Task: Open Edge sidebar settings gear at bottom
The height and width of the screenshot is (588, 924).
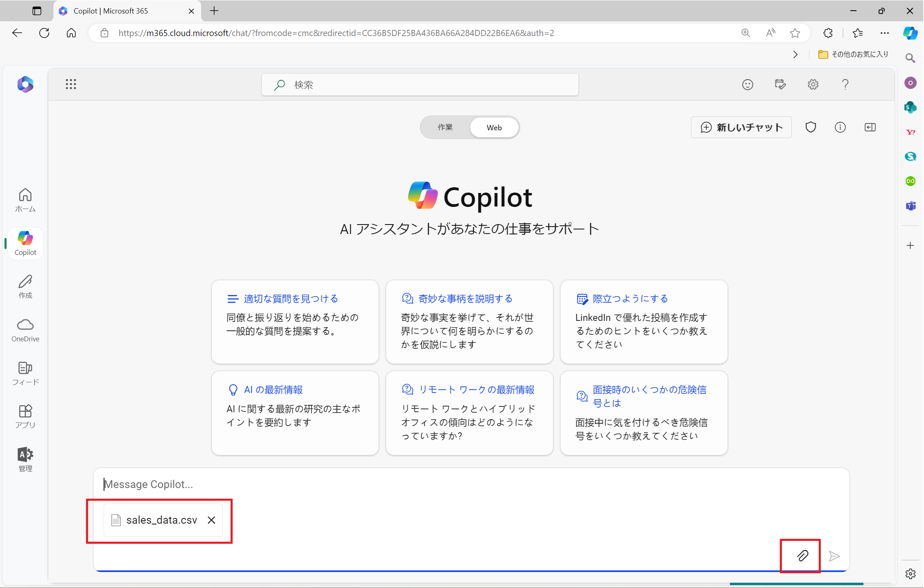Action: point(910,574)
